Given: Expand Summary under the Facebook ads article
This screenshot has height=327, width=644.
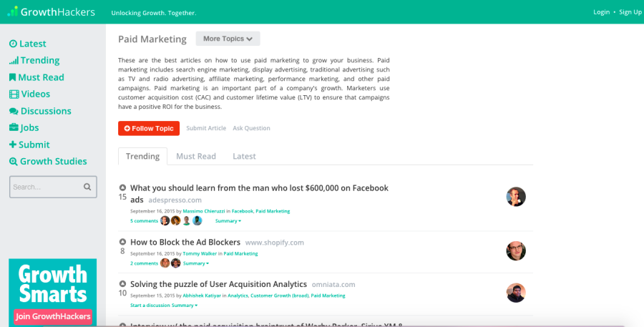Looking at the screenshot, I should 228,221.
